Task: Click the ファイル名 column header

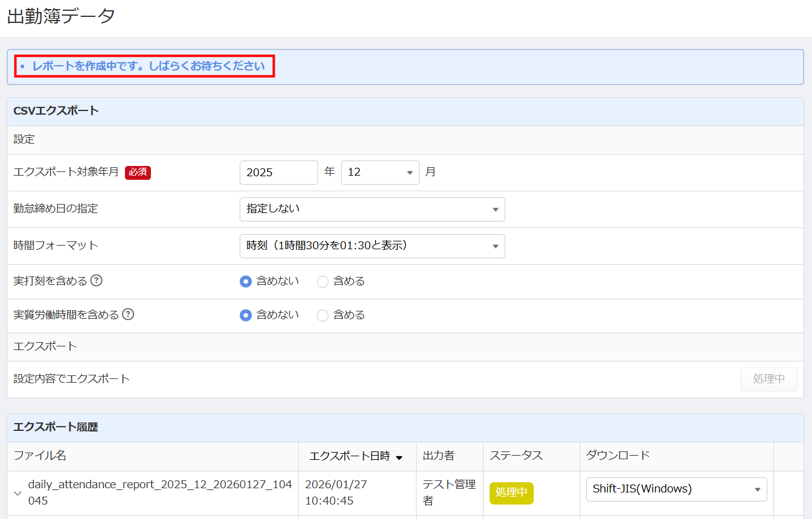Action: point(40,456)
